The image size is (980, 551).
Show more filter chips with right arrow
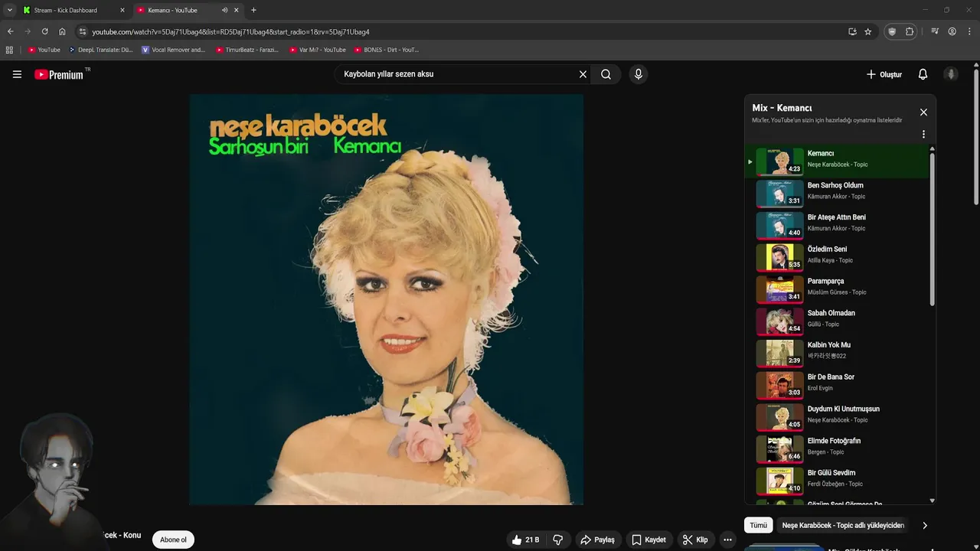(x=924, y=525)
